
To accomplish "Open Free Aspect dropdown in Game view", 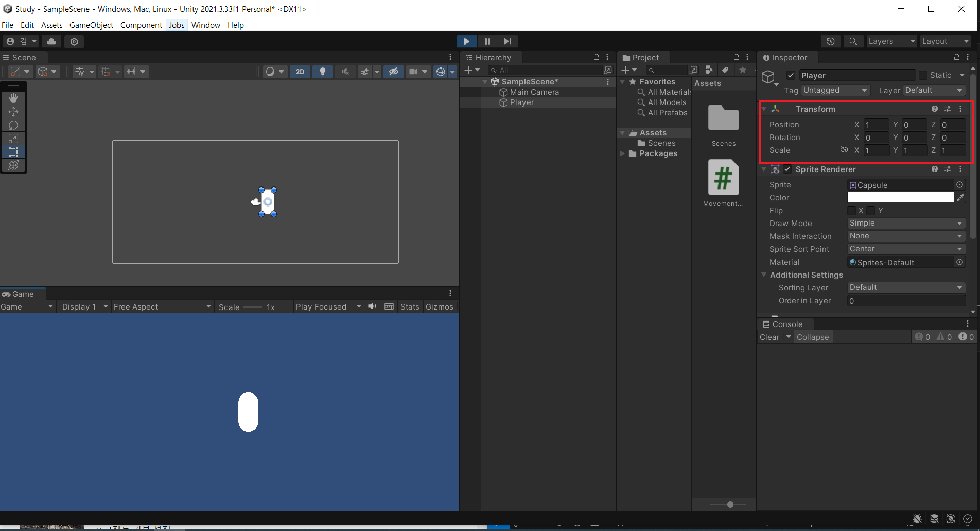I will (162, 306).
